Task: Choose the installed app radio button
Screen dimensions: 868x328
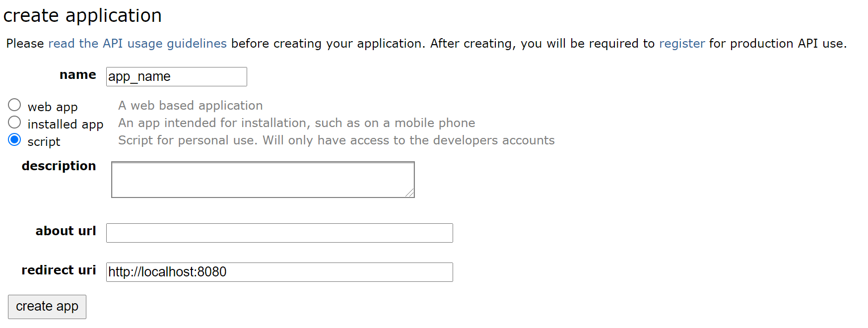Action: pos(14,123)
